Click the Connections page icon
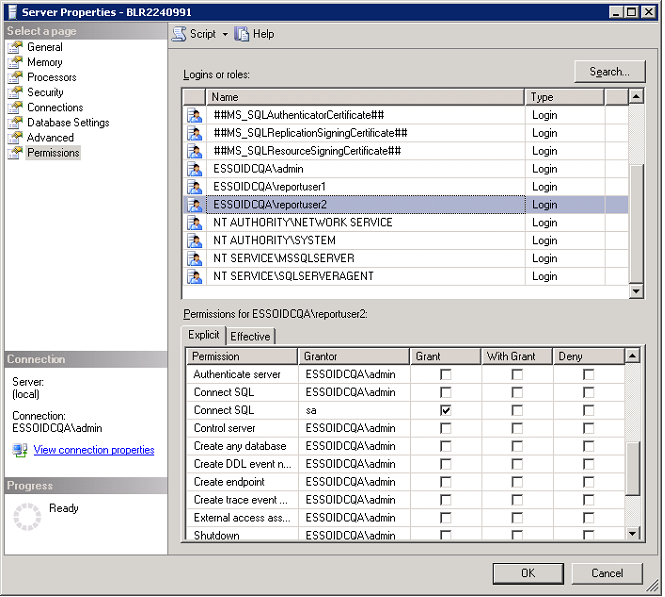Image resolution: width=665 pixels, height=597 pixels. (x=15, y=107)
